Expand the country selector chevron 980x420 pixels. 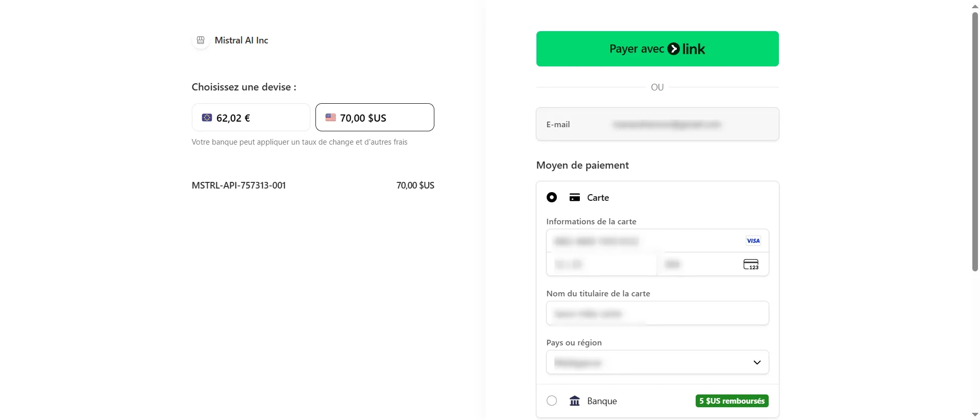pos(757,362)
